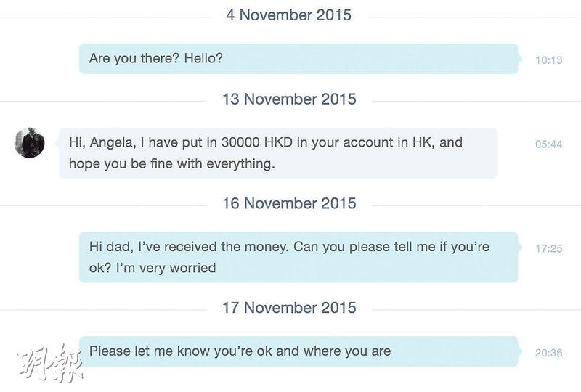Image resolution: width=581 pixels, height=392 pixels.
Task: Select the 17:25 timestamp
Action: pos(548,248)
